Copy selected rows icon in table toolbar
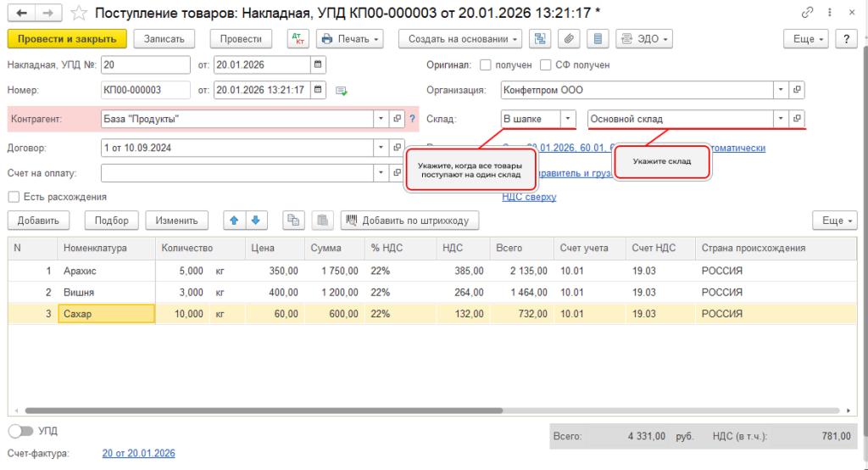This screenshot has width=868, height=470. pyautogui.click(x=293, y=220)
